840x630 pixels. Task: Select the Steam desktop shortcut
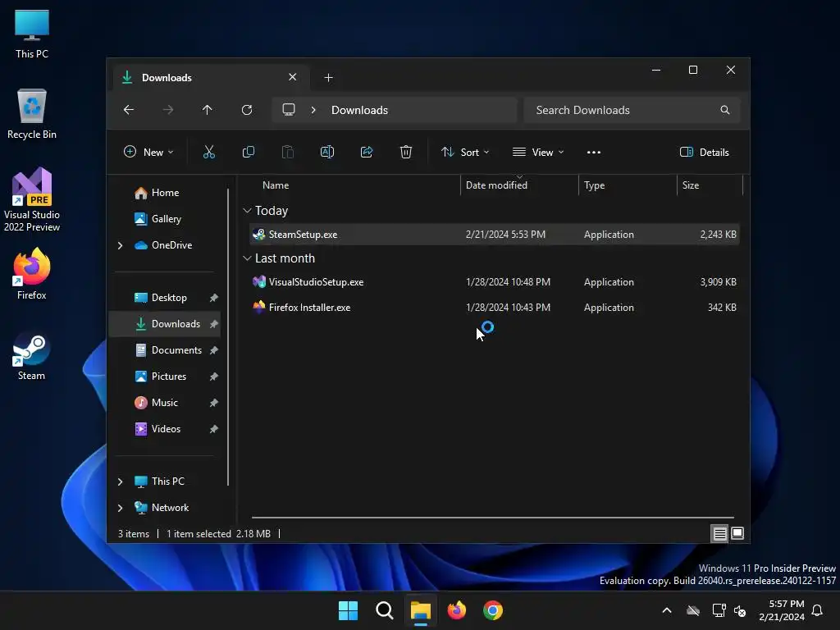point(32,356)
